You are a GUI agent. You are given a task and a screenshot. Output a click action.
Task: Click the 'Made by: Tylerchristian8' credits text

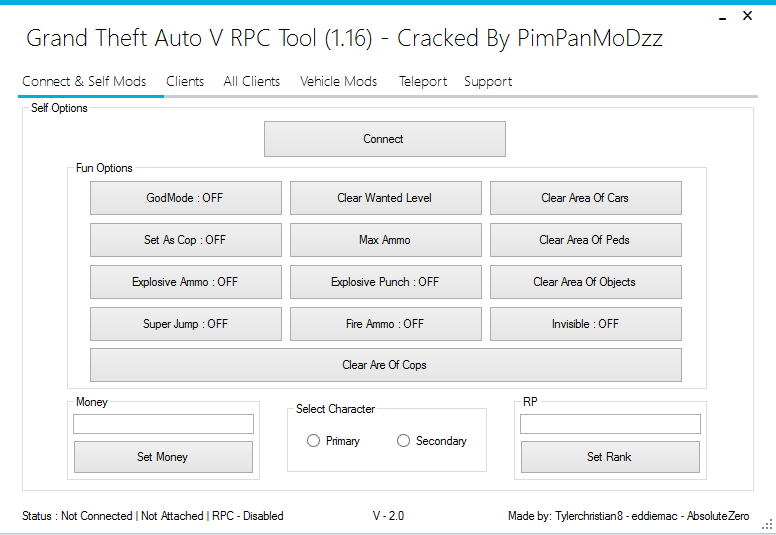[565, 516]
